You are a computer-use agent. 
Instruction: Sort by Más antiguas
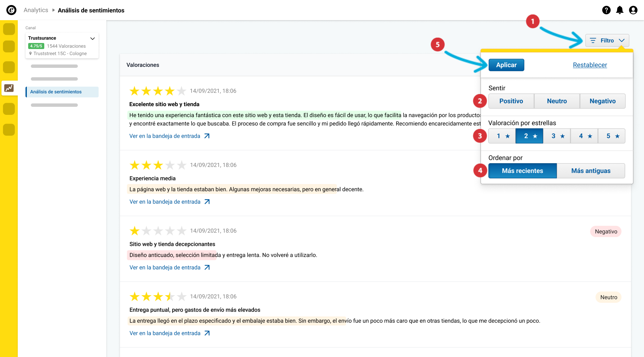tap(591, 171)
